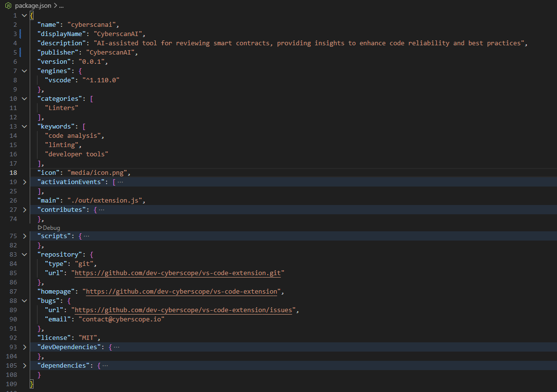Collapse the "engines" block fold arrow
Image resolution: width=557 pixels, height=392 pixels.
24,71
